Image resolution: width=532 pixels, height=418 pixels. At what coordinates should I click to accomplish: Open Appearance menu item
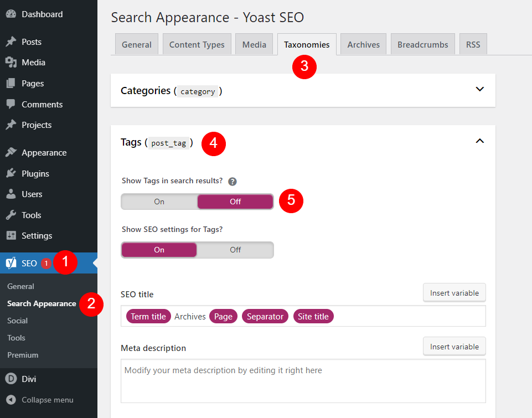click(x=44, y=153)
